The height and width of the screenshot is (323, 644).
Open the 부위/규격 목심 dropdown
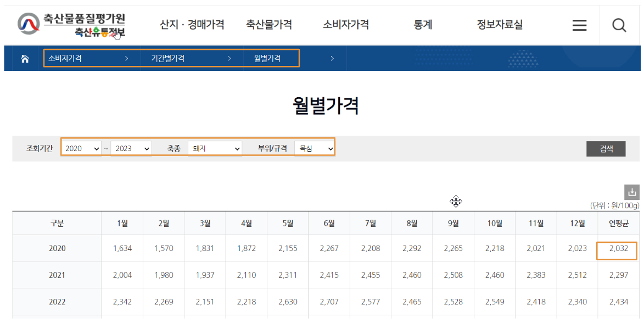tap(315, 148)
